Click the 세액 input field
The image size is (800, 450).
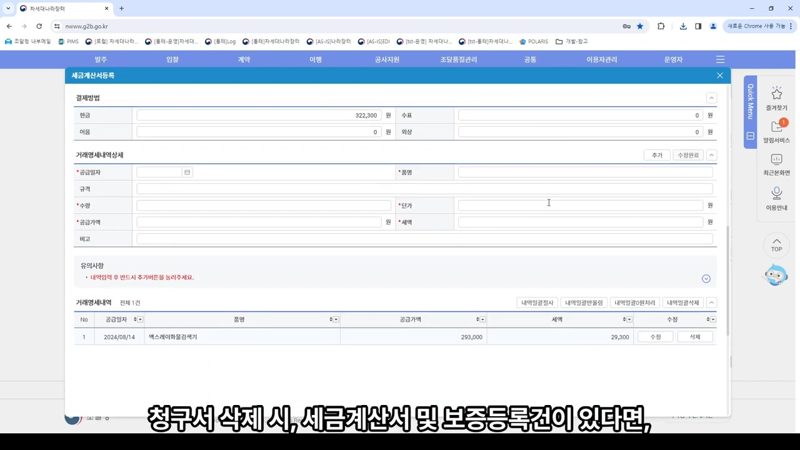click(581, 222)
